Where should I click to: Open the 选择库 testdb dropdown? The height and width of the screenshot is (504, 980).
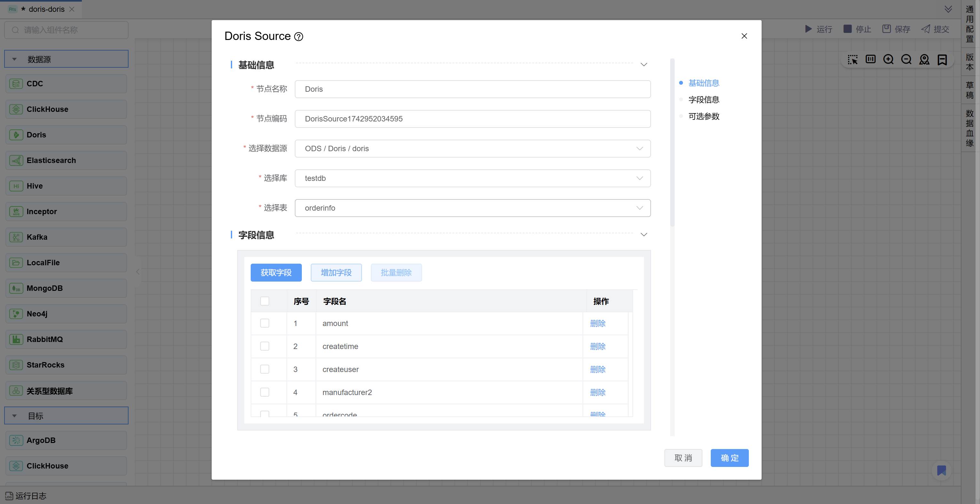coord(472,178)
